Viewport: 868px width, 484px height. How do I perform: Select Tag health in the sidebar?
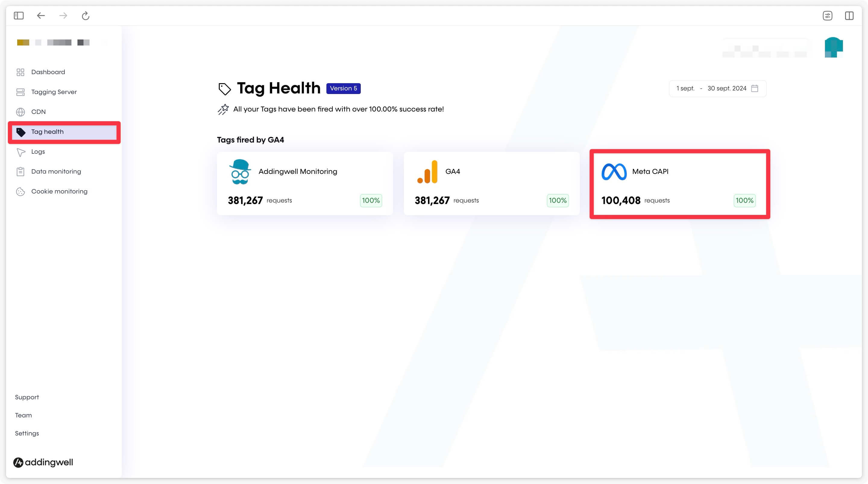(64, 132)
